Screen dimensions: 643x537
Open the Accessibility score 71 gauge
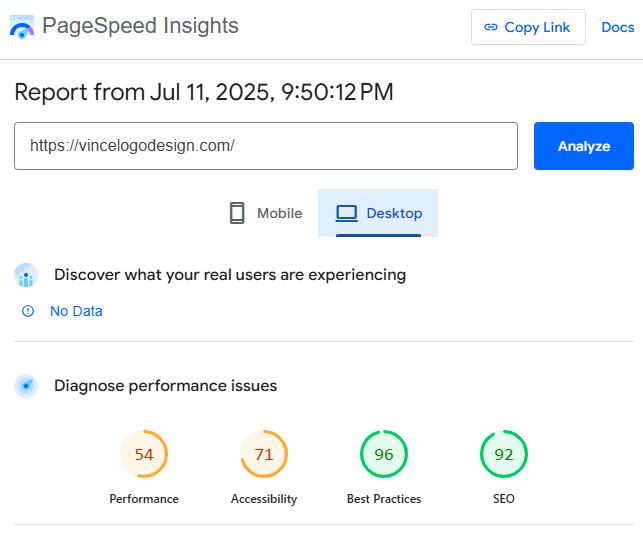pyautogui.click(x=264, y=454)
